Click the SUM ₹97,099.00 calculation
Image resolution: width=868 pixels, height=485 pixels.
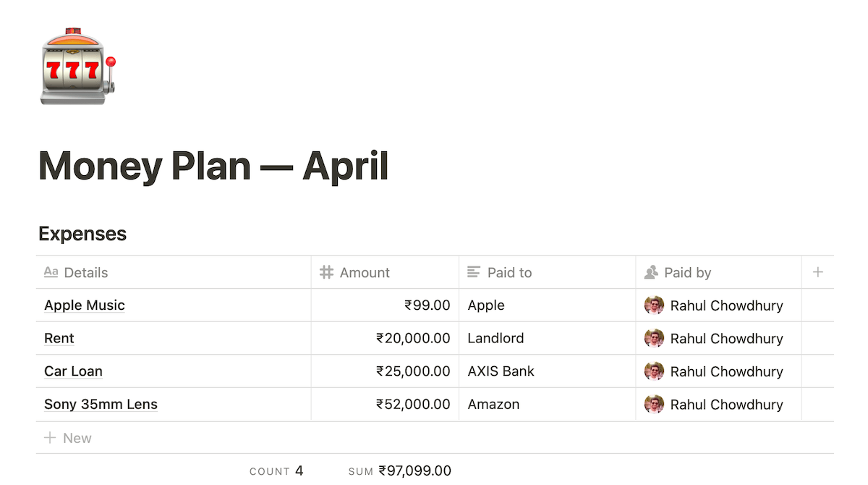click(400, 471)
